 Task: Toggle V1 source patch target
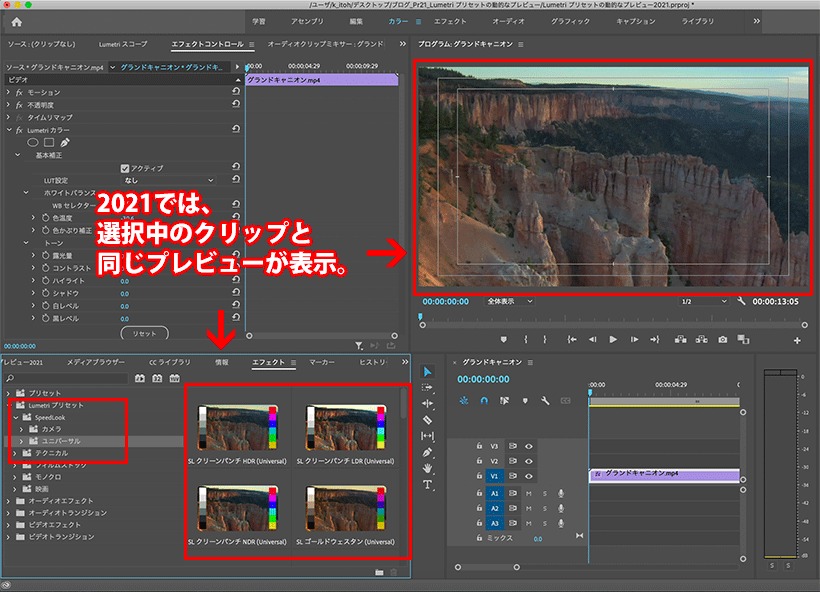coord(494,476)
